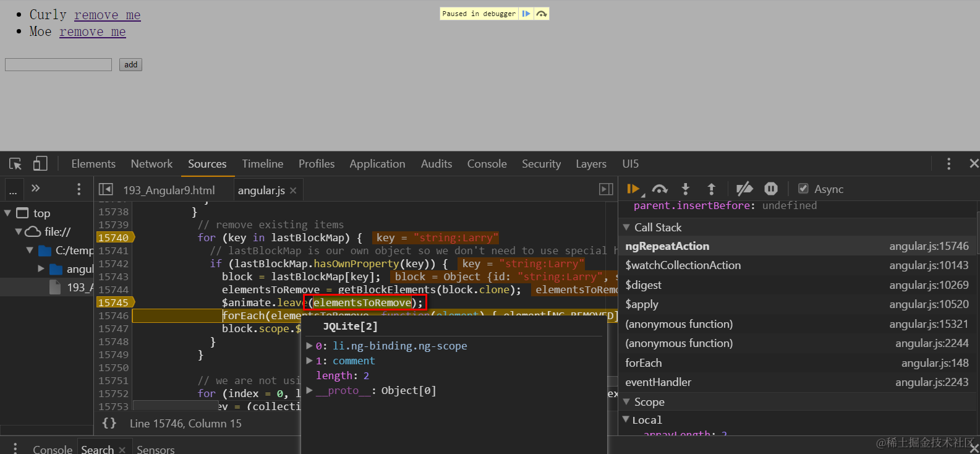Close the DevTools panel
Image resolution: width=980 pixels, height=454 pixels.
pos(974,163)
